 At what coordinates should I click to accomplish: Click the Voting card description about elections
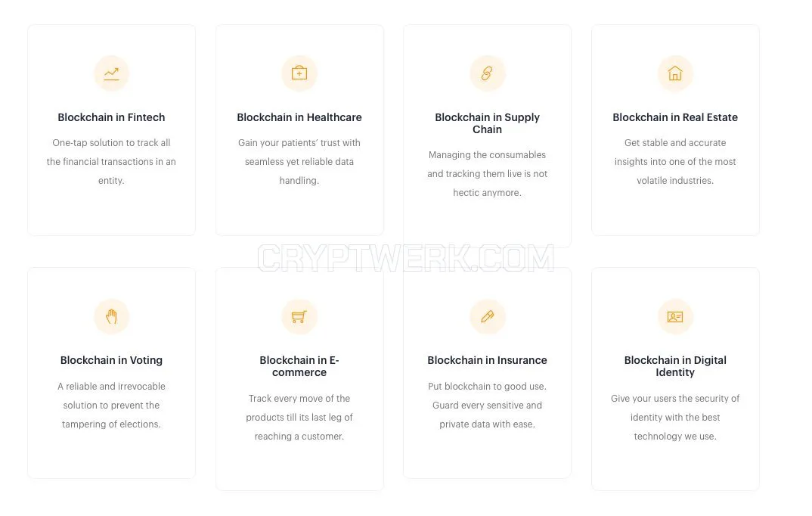pyautogui.click(x=111, y=405)
